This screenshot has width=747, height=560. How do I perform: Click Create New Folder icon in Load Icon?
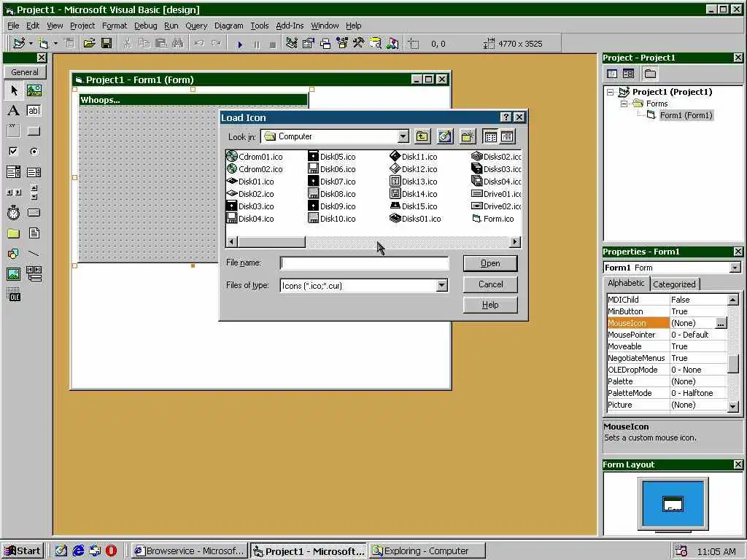click(468, 136)
